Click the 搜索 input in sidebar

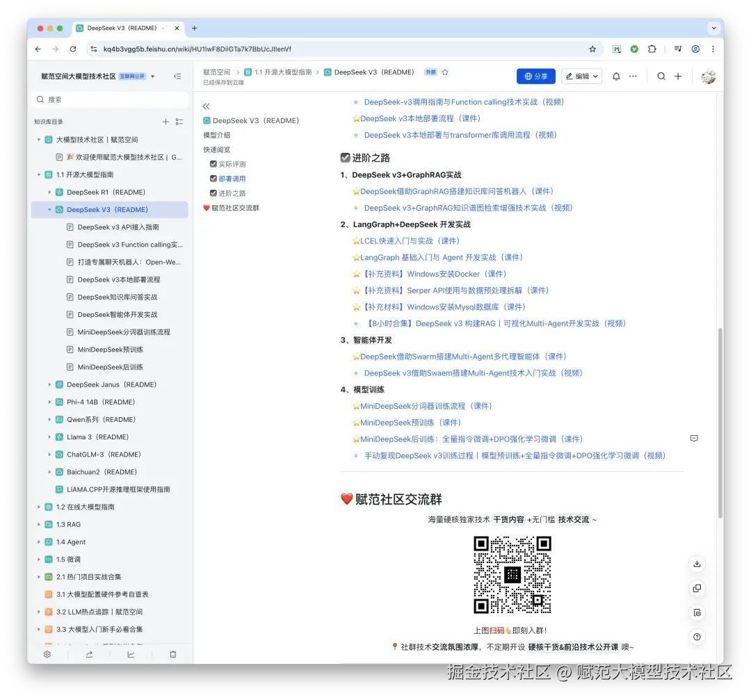110,99
